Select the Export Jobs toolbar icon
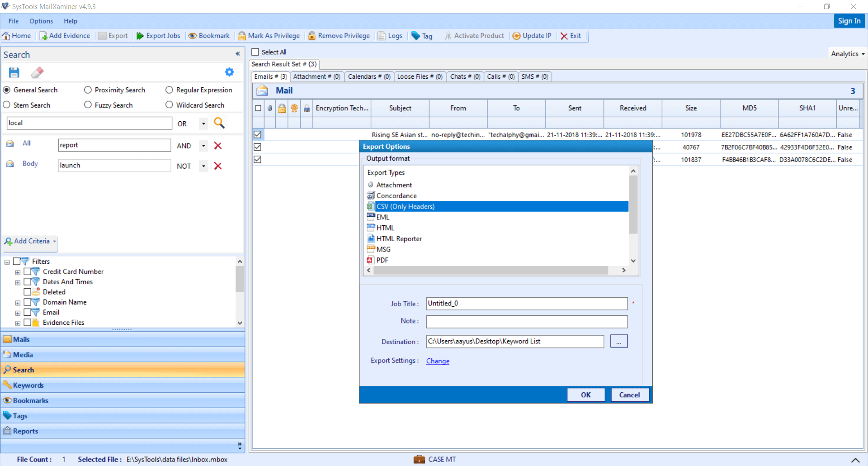This screenshot has height=466, width=868. (x=158, y=36)
